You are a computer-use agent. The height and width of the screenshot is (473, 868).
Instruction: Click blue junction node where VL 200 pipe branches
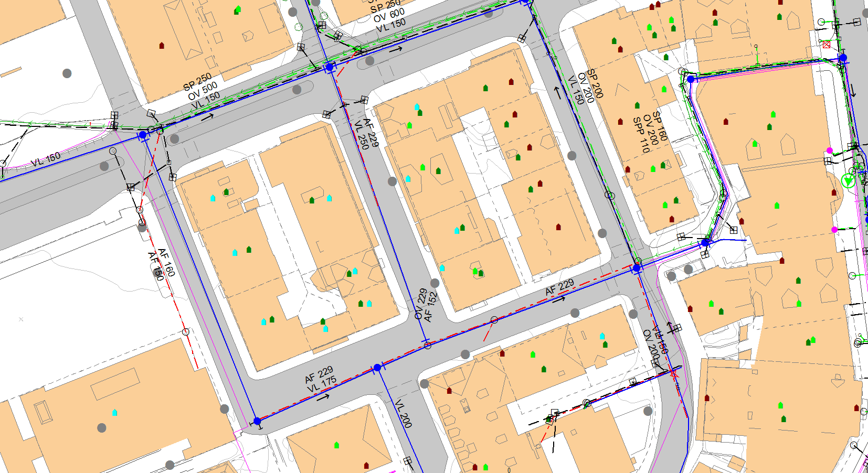pyautogui.click(x=377, y=368)
